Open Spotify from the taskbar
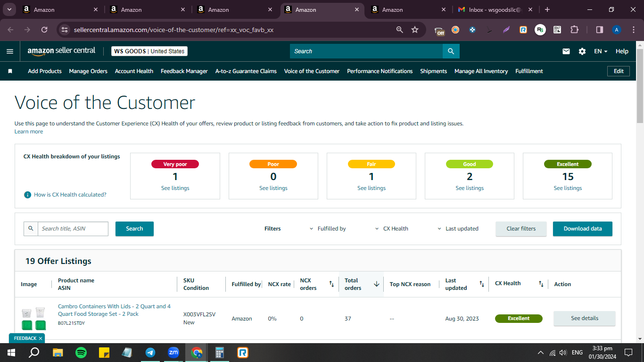644x362 pixels. click(x=81, y=353)
